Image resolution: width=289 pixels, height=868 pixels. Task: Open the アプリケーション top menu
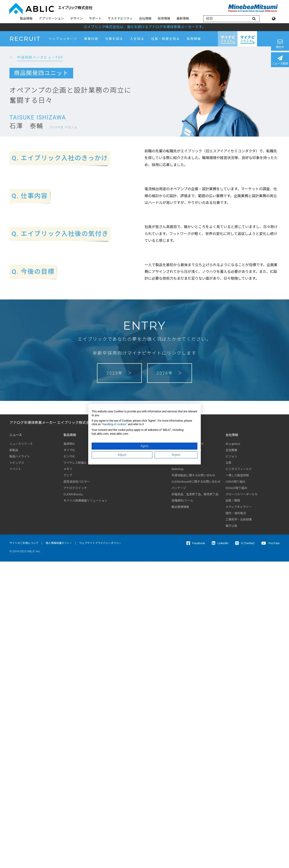[51, 18]
